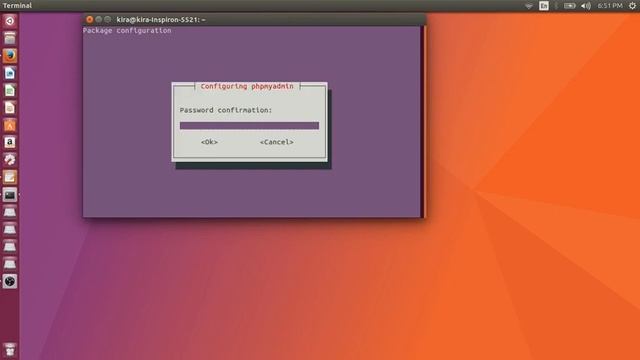Open the Bluetooth indicator menu
The width and height of the screenshot is (640, 360).
coord(556,6)
